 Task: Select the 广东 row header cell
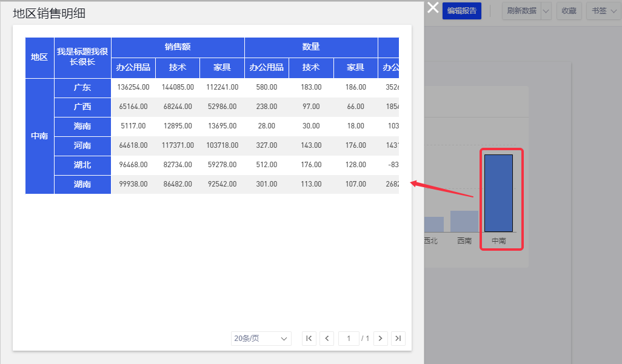click(x=82, y=87)
